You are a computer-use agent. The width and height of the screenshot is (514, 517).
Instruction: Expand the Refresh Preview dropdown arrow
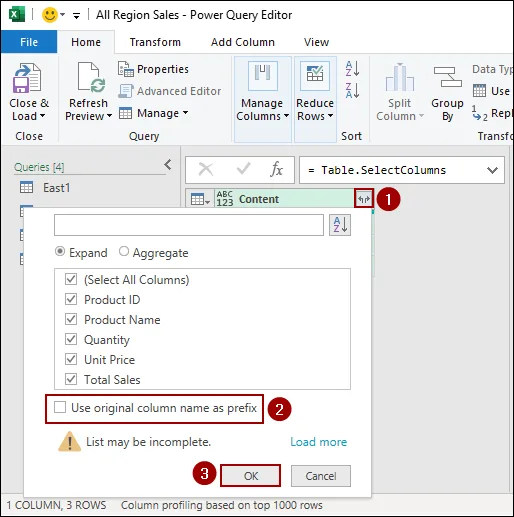click(x=109, y=116)
